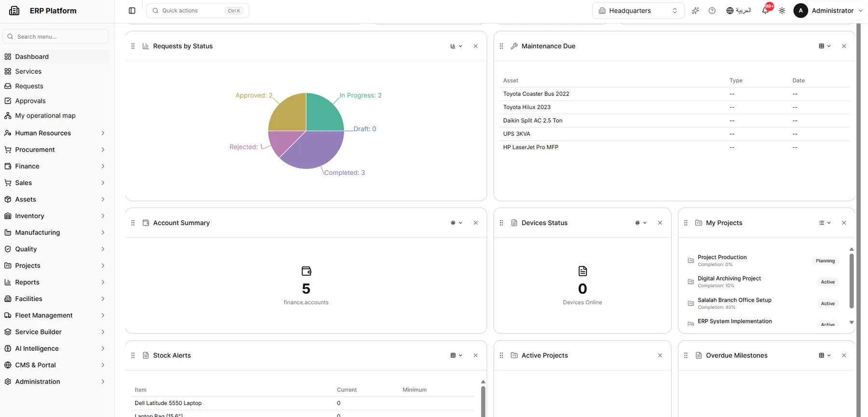Open Services in the sidebar
The image size is (868, 417).
pyautogui.click(x=55, y=71)
